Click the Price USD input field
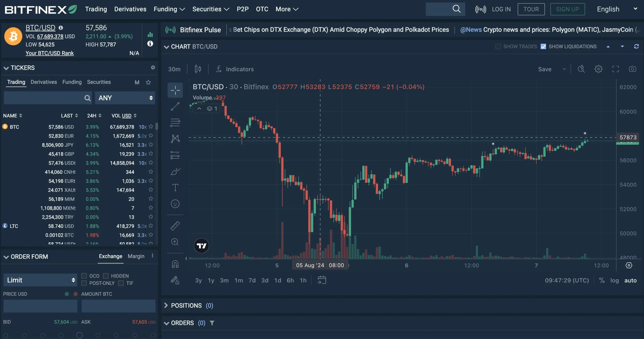The width and height of the screenshot is (644, 339). click(x=40, y=306)
